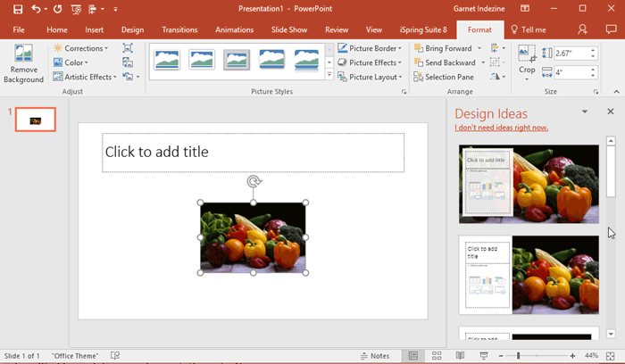The width and height of the screenshot is (625, 364).
Task: Click Remove Background tool
Action: (23, 62)
